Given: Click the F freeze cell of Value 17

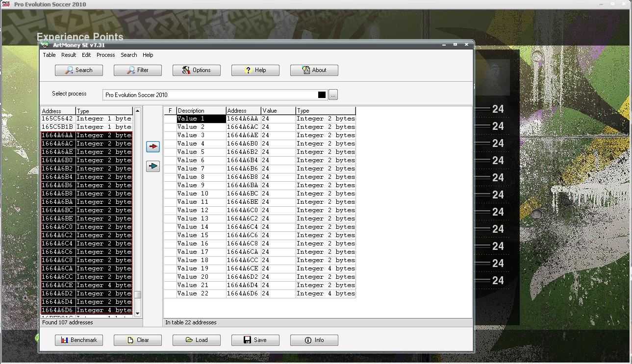Looking at the screenshot, I should click(170, 252).
